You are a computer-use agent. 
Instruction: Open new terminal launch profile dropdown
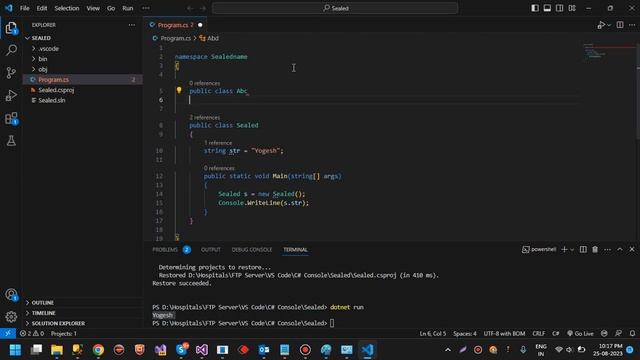pos(572,249)
